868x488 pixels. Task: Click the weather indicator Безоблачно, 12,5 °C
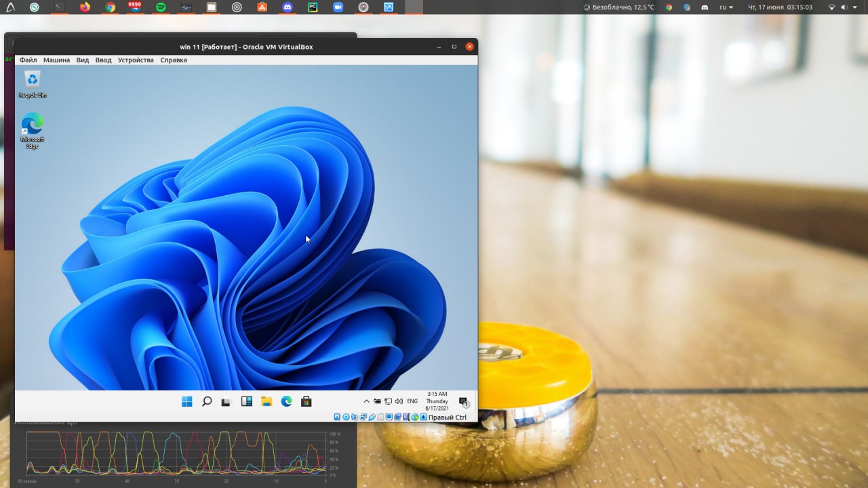tap(619, 7)
